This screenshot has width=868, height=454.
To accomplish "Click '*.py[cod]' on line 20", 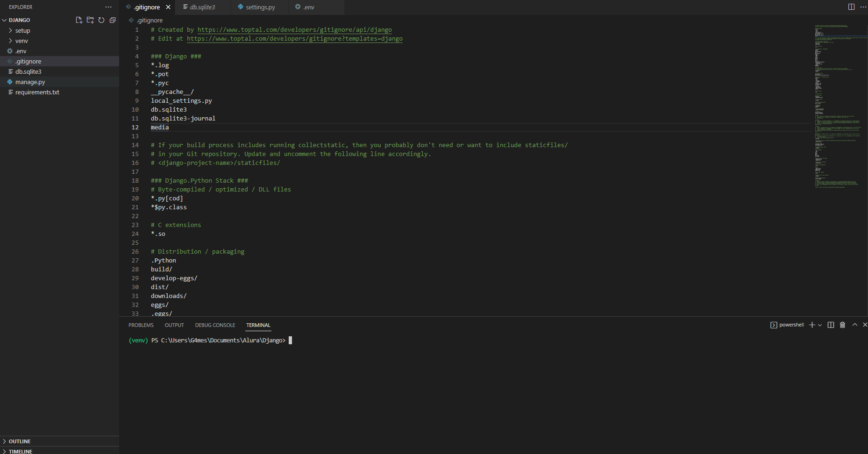I will pyautogui.click(x=167, y=198).
